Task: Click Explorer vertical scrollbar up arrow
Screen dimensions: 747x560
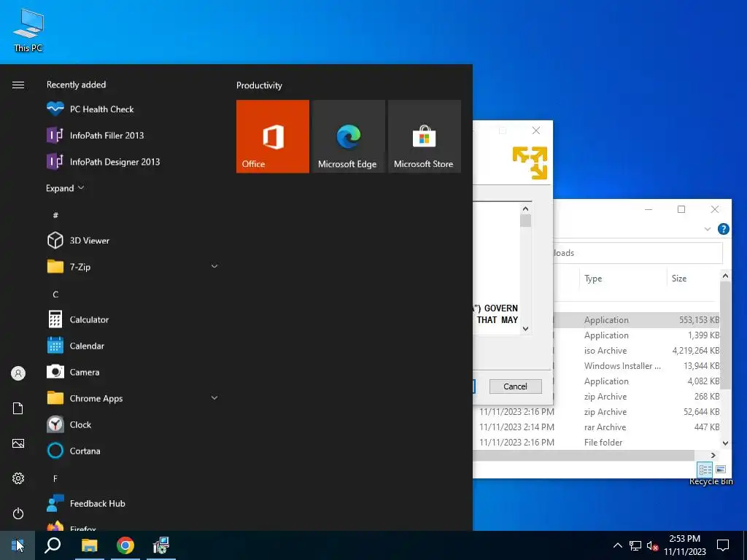Action: coord(725,276)
